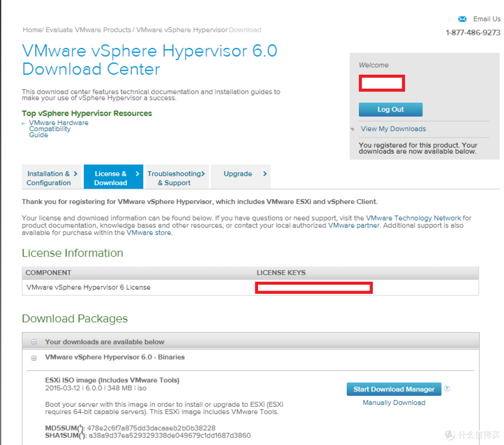This screenshot has width=504, height=445.
Task: Click help icon beside Start Download Manager
Action: 447,389
